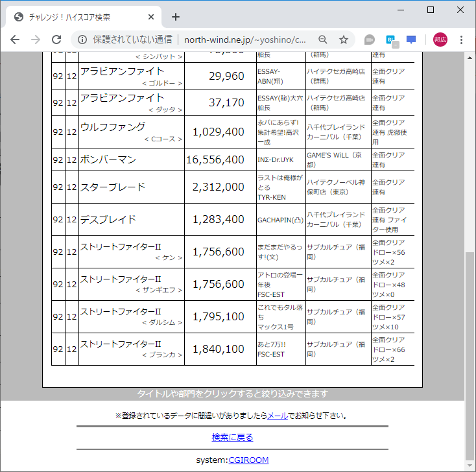Select the ＜ ゴルドー ＞ category
The width and height of the screenshot is (476, 472).
162,83
